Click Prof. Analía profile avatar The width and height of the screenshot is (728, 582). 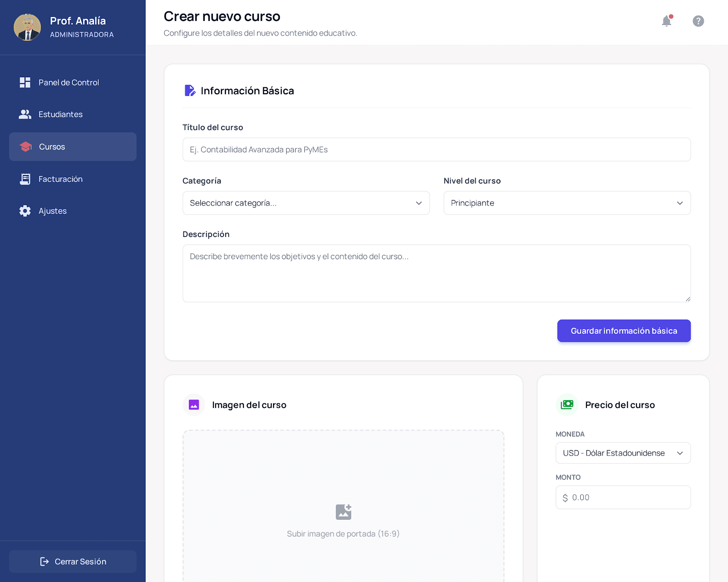(x=27, y=27)
